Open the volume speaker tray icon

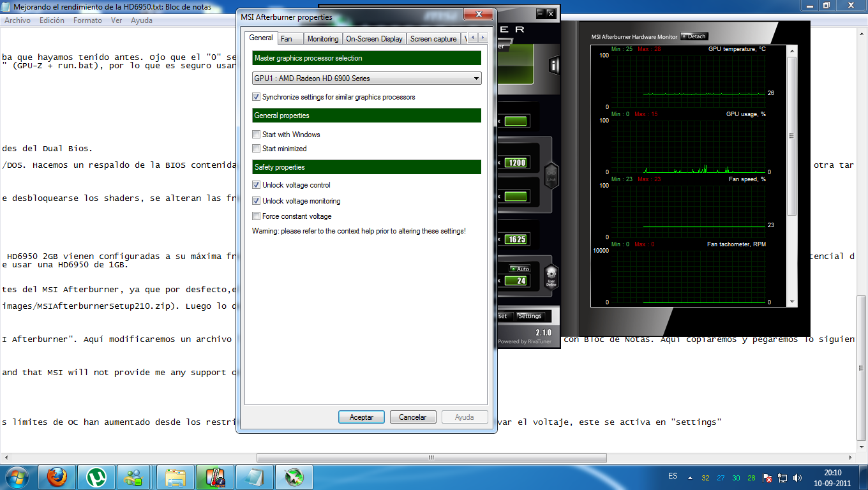tap(797, 477)
